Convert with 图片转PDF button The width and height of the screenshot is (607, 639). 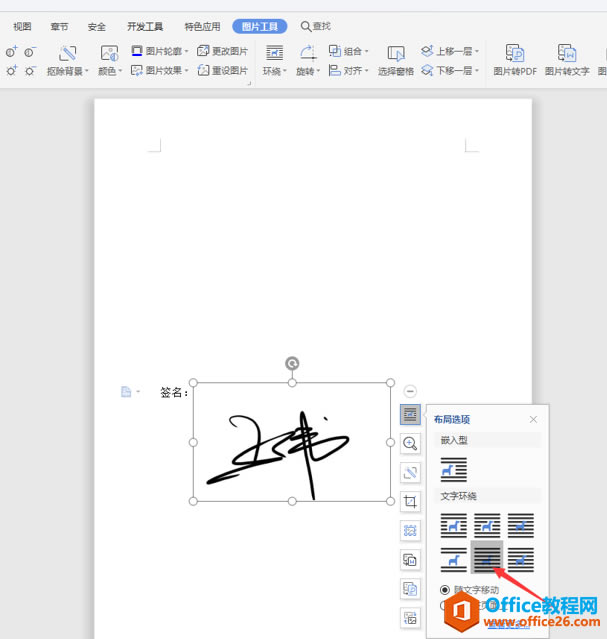click(515, 60)
